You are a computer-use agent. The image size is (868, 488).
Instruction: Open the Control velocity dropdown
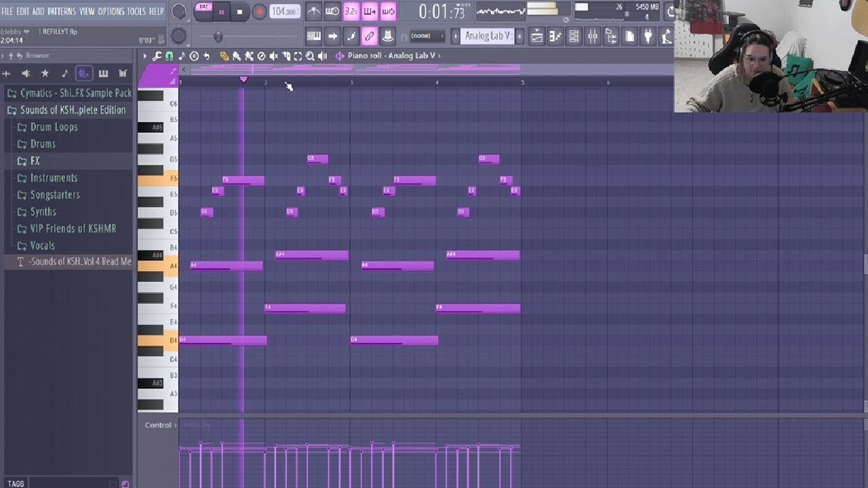(161, 425)
